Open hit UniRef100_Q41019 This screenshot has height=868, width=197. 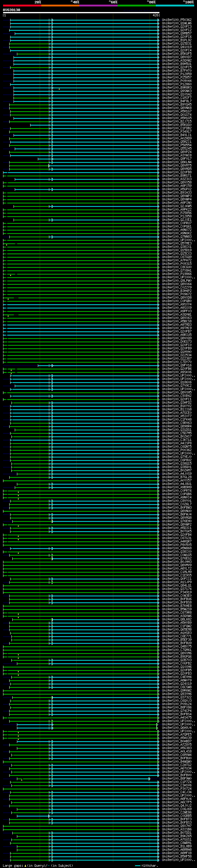click(x=177, y=47)
